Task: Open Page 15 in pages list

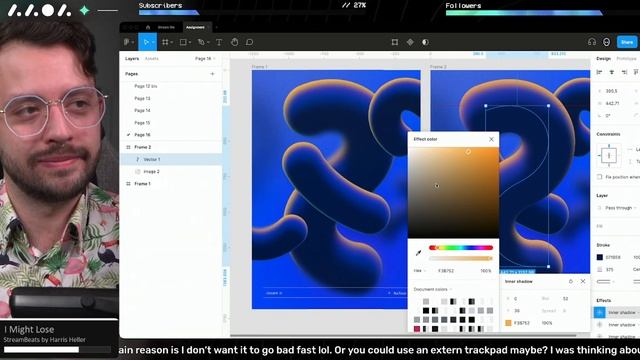Action: (x=142, y=123)
